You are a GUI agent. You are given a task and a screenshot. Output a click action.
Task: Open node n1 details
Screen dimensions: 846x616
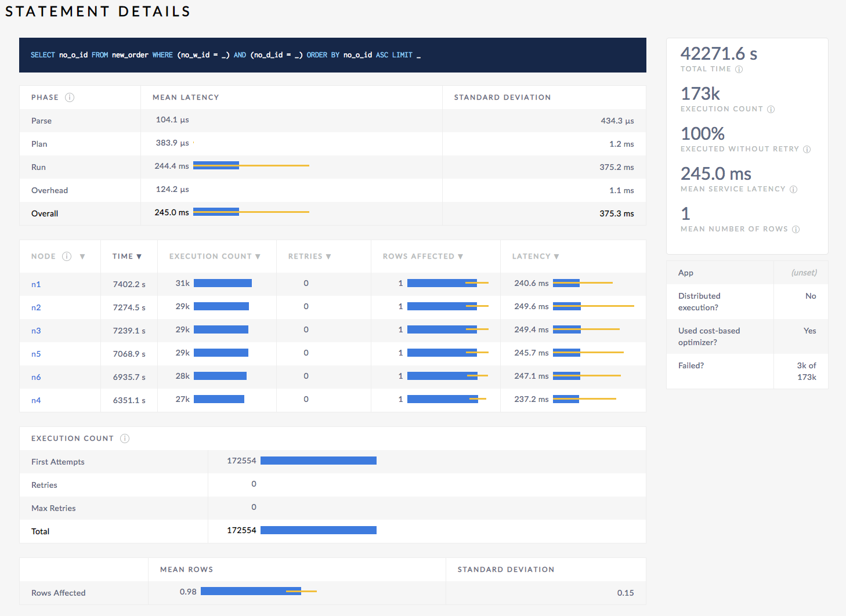[x=36, y=284]
